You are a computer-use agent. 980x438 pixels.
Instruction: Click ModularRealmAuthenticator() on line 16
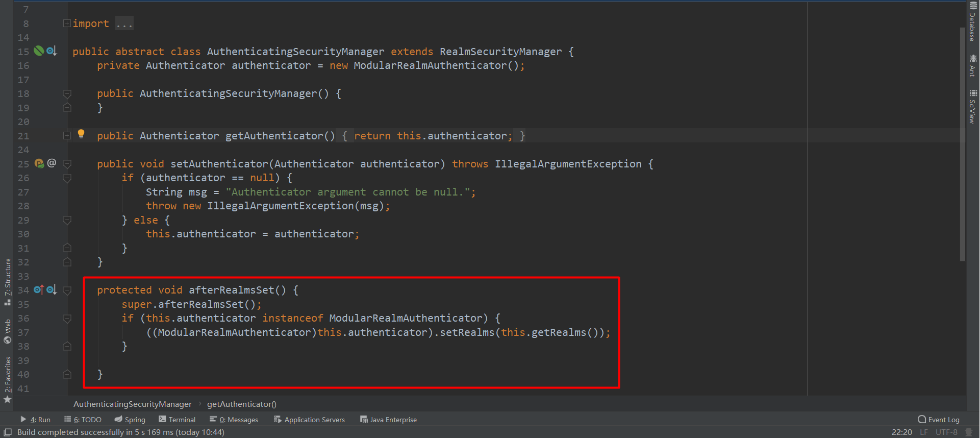point(436,65)
